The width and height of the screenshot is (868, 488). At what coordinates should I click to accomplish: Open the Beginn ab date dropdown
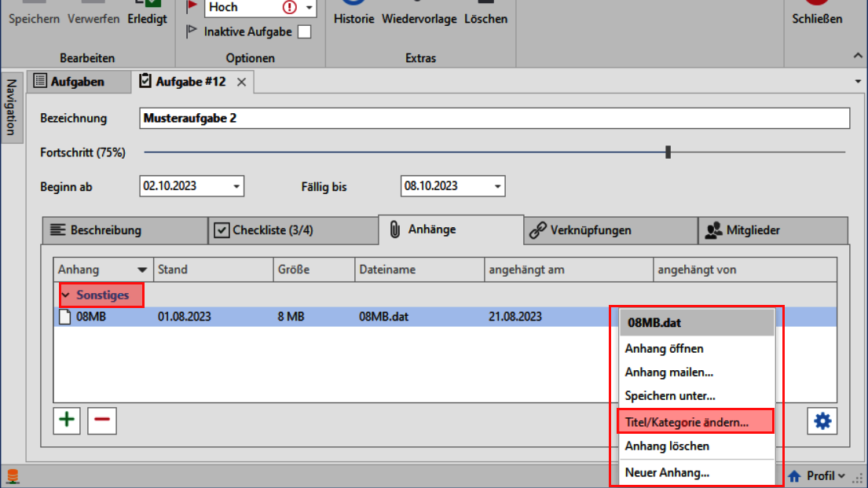pos(236,187)
